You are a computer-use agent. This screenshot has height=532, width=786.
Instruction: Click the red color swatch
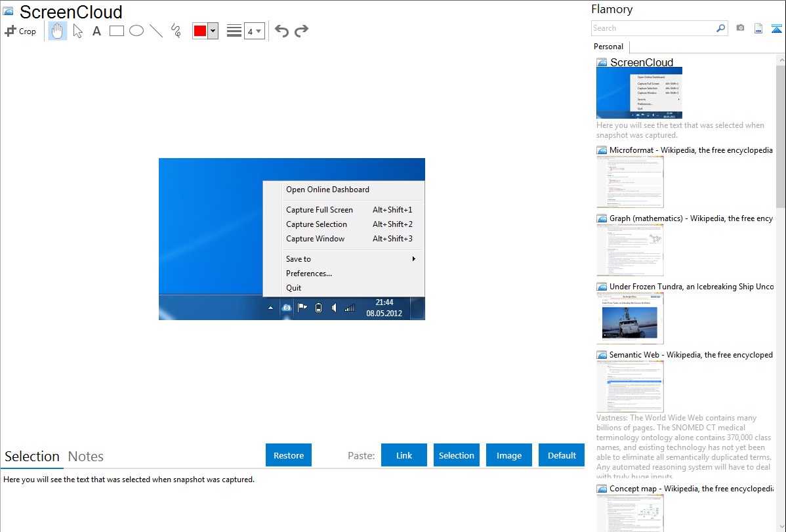pos(200,31)
